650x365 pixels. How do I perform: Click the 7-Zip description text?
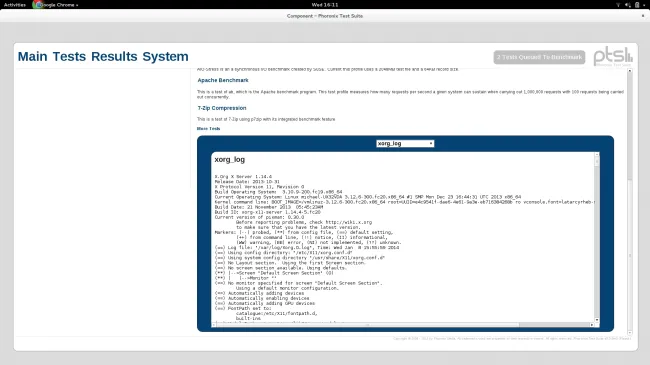266,119
